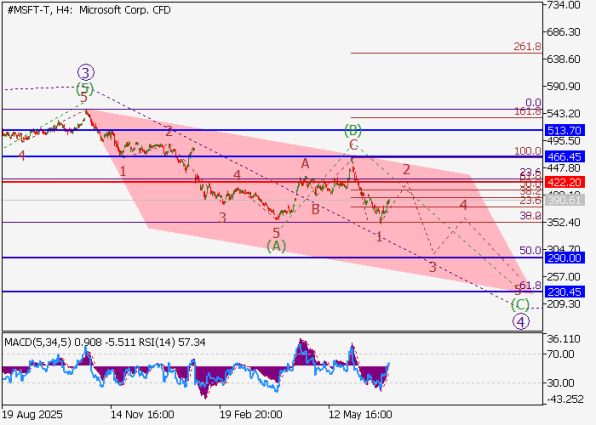
Task: Click the 230.45 blue price label
Action: coord(564,292)
